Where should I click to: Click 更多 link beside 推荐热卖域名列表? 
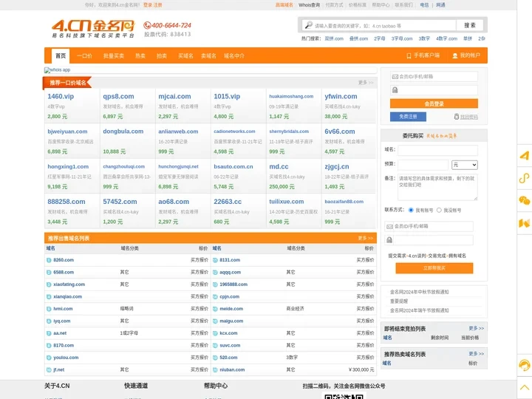[x=477, y=353]
